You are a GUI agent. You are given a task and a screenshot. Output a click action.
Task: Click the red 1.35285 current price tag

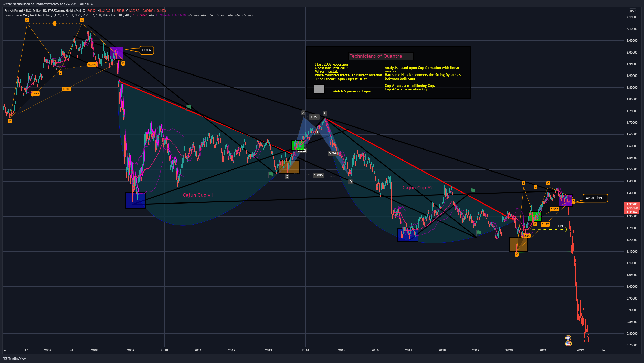[632, 204]
